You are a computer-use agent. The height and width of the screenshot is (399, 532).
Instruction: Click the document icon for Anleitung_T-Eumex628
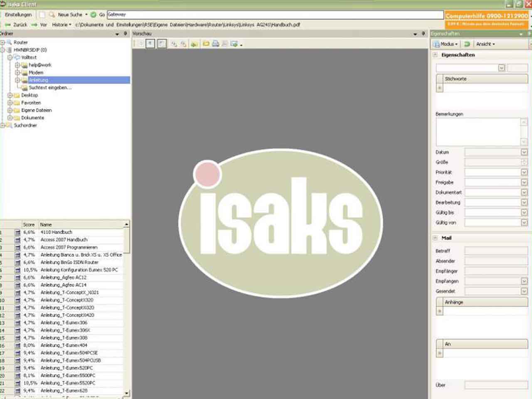click(x=17, y=391)
